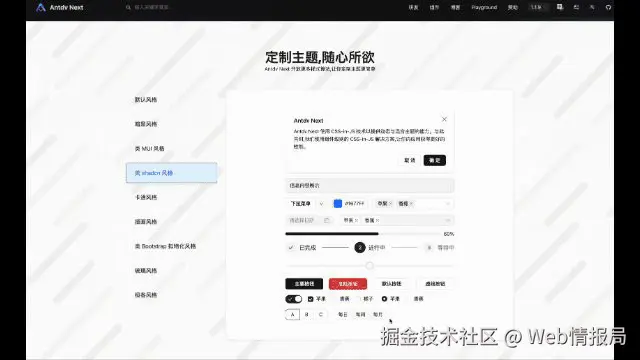The height and width of the screenshot is (360, 640).
Task: Click the slider handle below the steps
Action: [369, 266]
